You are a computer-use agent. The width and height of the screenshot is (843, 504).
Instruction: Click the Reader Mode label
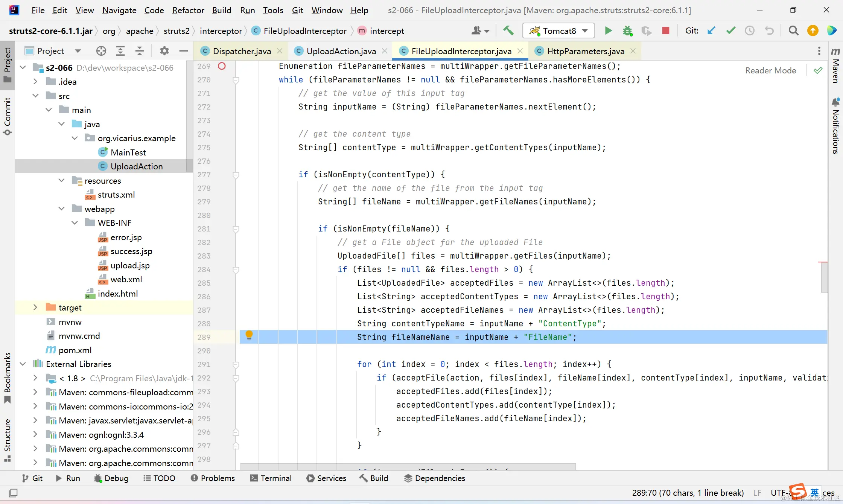tap(770, 70)
